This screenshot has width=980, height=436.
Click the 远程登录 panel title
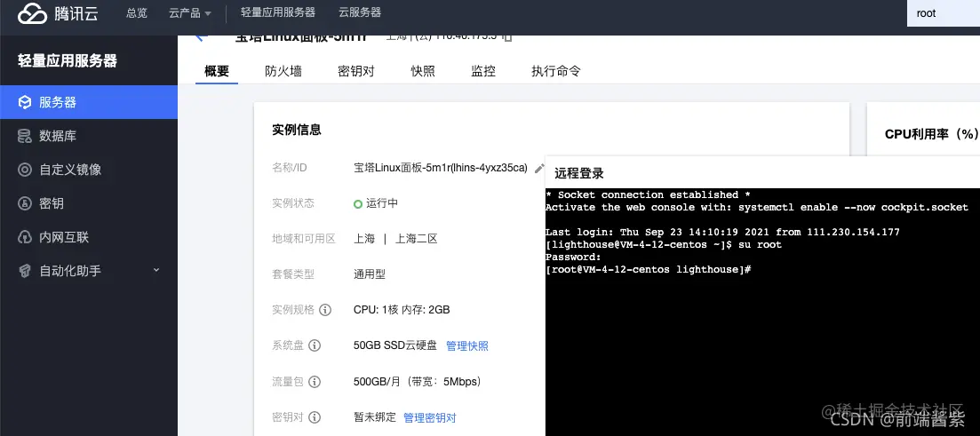pos(579,174)
